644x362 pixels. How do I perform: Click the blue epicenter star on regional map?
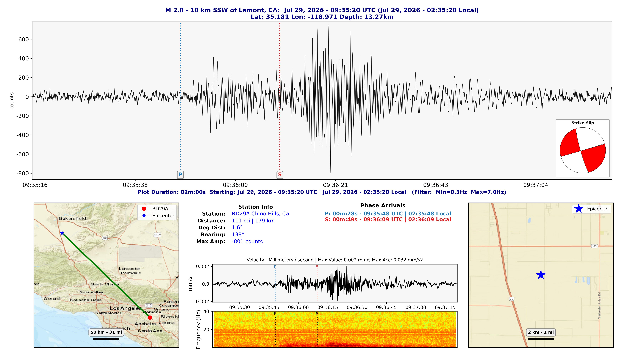click(x=62, y=233)
